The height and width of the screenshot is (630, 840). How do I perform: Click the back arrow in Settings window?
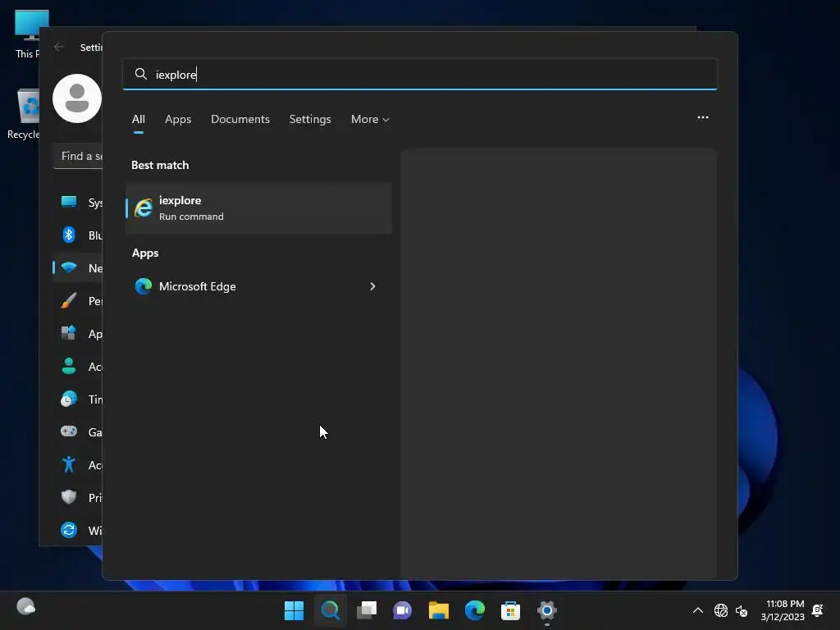click(x=59, y=47)
